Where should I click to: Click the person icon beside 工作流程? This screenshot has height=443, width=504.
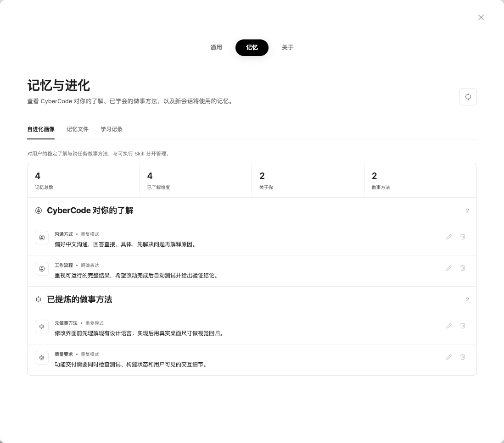pyautogui.click(x=42, y=269)
